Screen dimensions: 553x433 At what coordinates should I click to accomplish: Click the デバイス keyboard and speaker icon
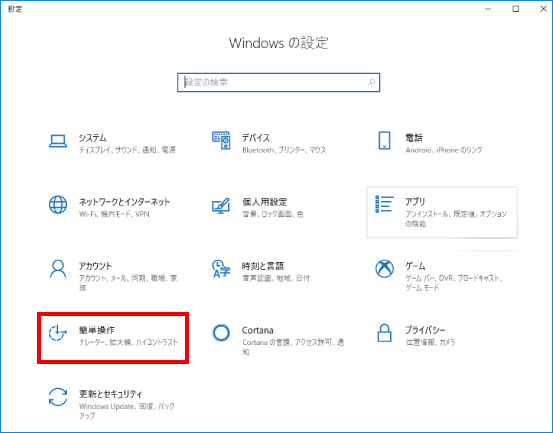221,140
